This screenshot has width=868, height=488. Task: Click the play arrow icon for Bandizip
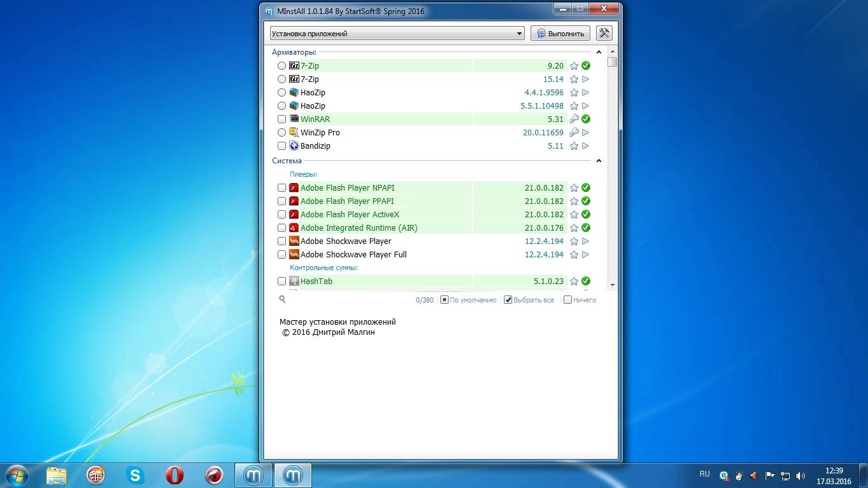click(x=586, y=146)
